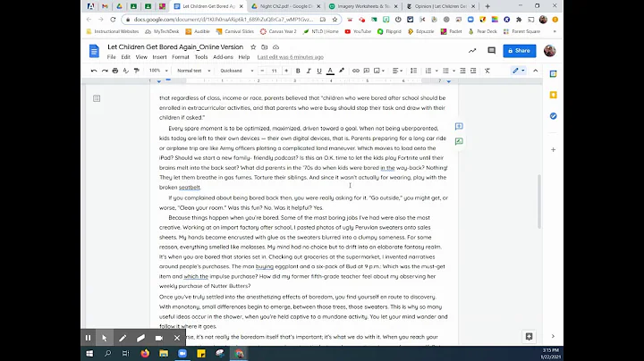
Task: Click the document vertical scrollbar
Action: click(538, 201)
